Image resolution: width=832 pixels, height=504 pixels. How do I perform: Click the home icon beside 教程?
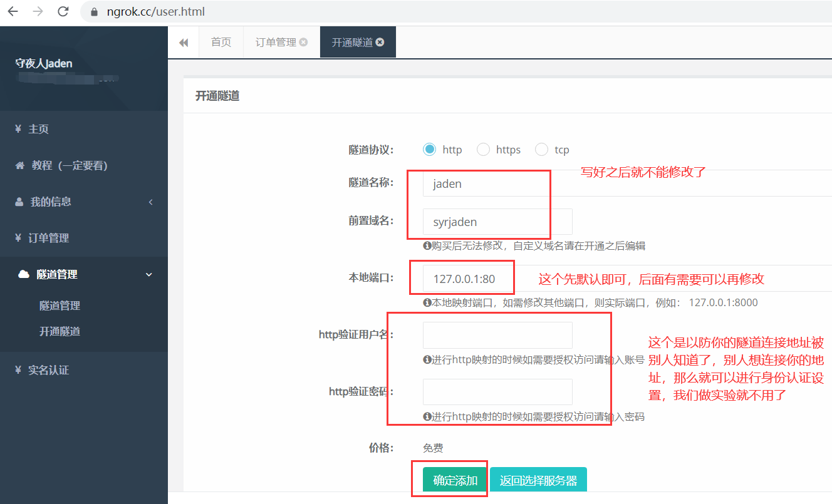[x=19, y=165]
